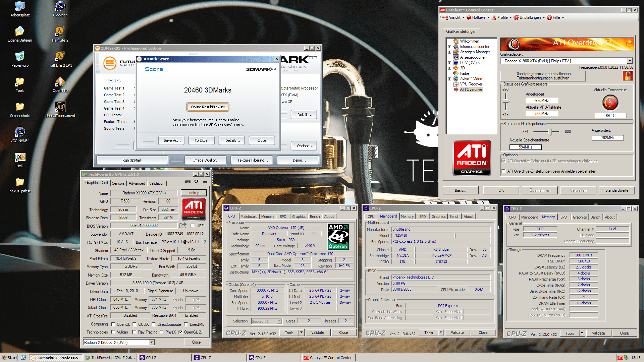
Task: Toggle the UEFI checkbox
Action: [x=193, y=226]
